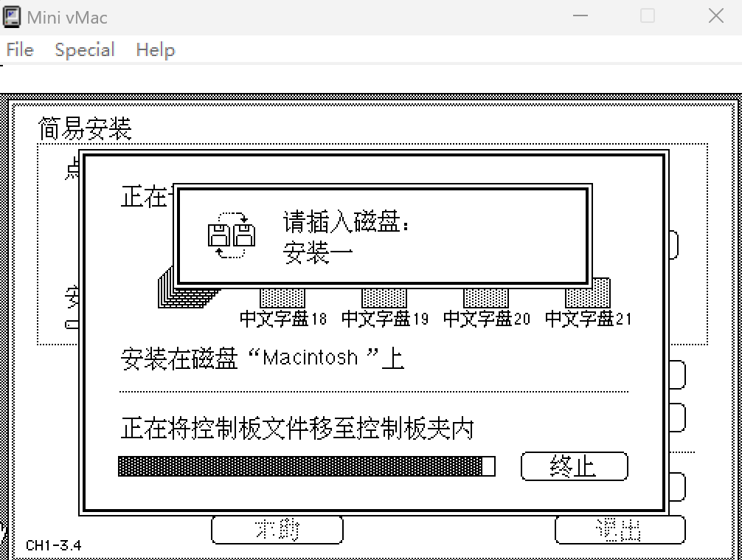The image size is (742, 560).
Task: Click the CH1-3.4 version label
Action: click(53, 546)
